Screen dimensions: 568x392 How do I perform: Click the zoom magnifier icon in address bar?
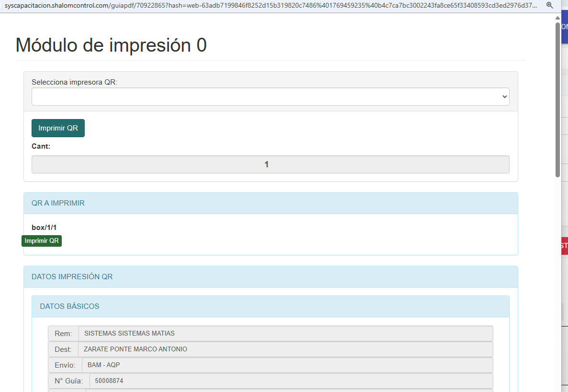pyautogui.click(x=550, y=5)
